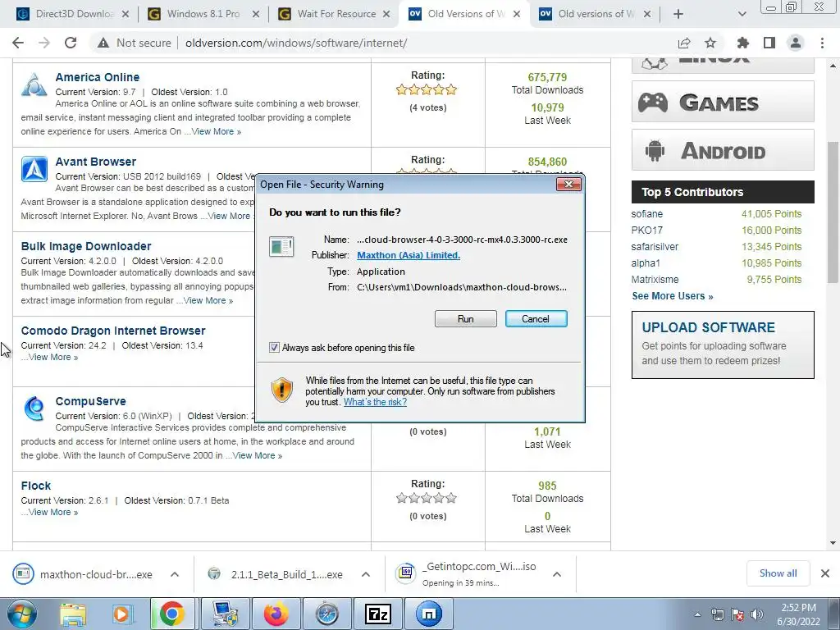Open the Flock title link
This screenshot has height=630, width=840.
(36, 486)
